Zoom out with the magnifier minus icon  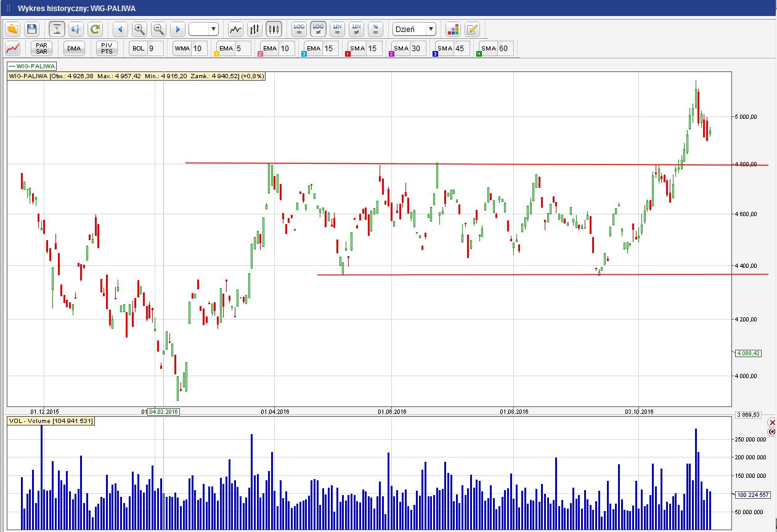click(x=158, y=29)
